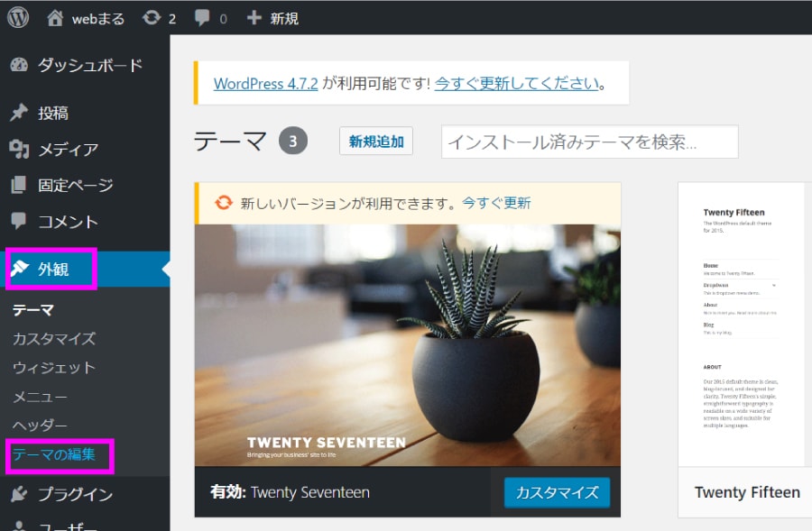Click 今すぐ更新 on the theme notice
This screenshot has width=812, height=531.
[496, 203]
